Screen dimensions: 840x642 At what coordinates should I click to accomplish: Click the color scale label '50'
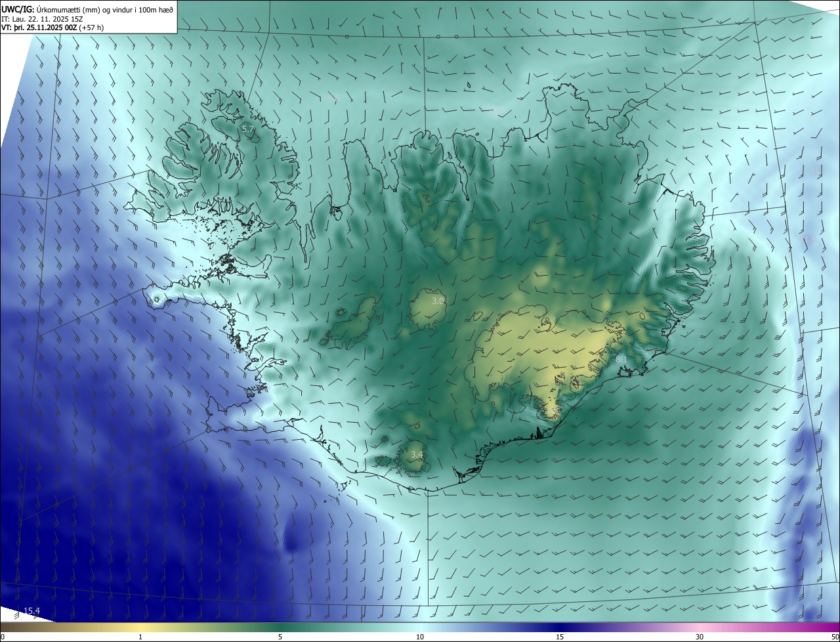pyautogui.click(x=835, y=637)
